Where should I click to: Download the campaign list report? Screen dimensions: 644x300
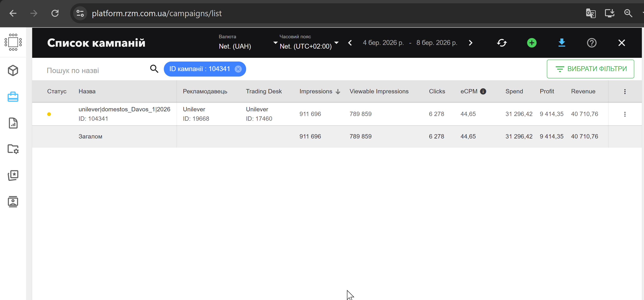pyautogui.click(x=562, y=43)
